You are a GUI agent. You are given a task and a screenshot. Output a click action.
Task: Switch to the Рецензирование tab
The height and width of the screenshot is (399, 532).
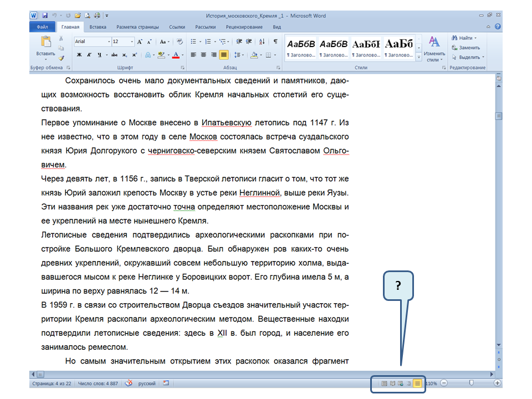(x=244, y=27)
